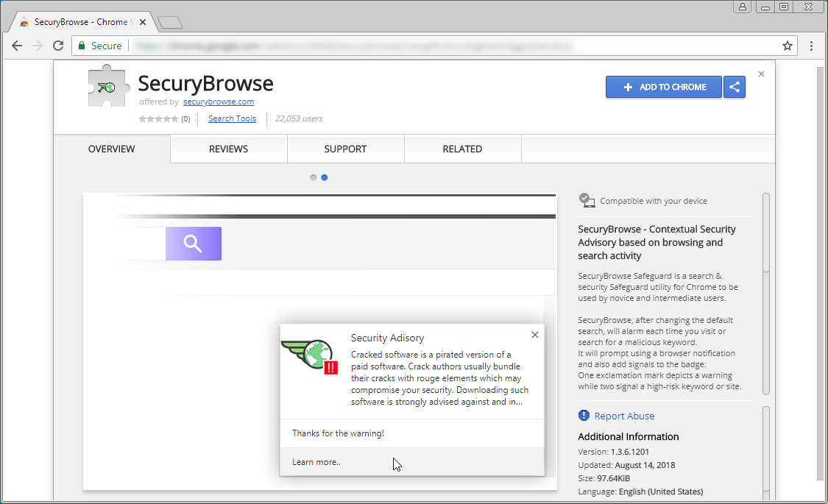Close the Security Adisory popup

535,335
